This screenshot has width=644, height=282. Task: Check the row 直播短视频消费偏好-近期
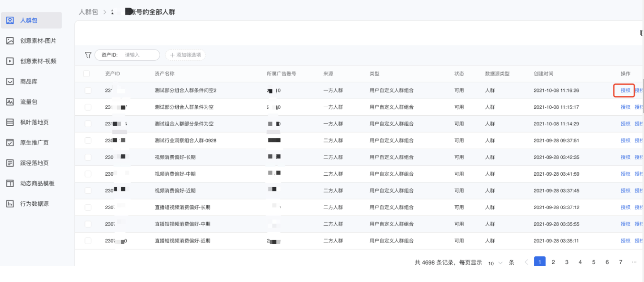pyautogui.click(x=88, y=241)
